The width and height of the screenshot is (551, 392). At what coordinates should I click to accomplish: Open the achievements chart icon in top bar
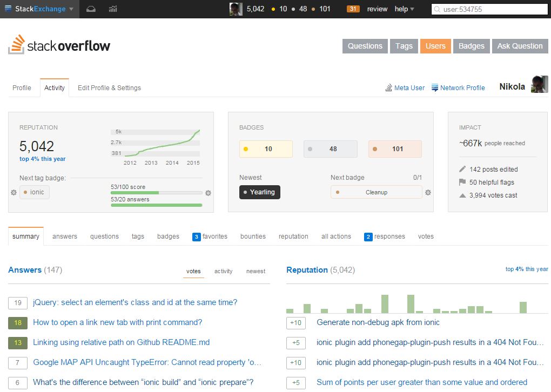tap(113, 9)
